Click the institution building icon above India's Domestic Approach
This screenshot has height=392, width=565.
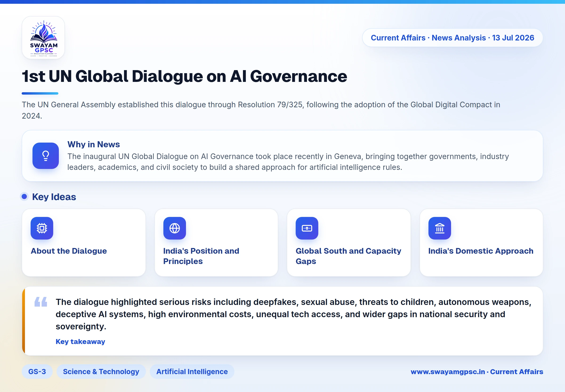tap(440, 228)
